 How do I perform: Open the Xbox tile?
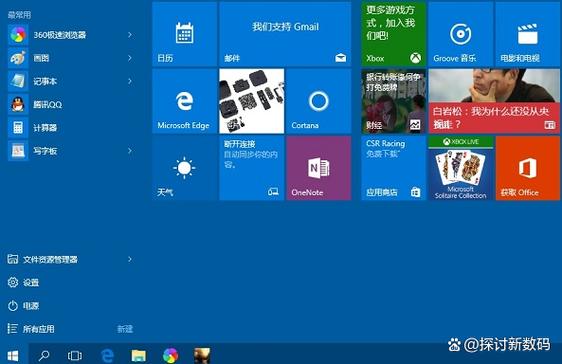tap(393, 34)
